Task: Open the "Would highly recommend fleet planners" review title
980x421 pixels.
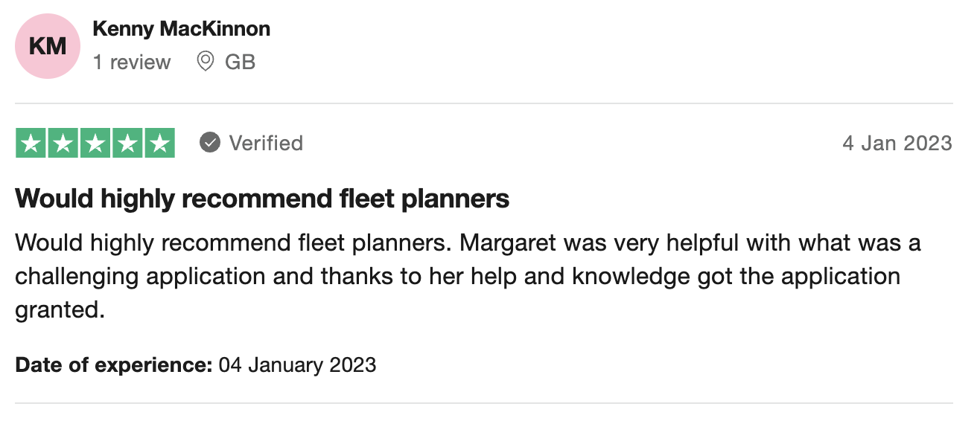Action: click(262, 199)
